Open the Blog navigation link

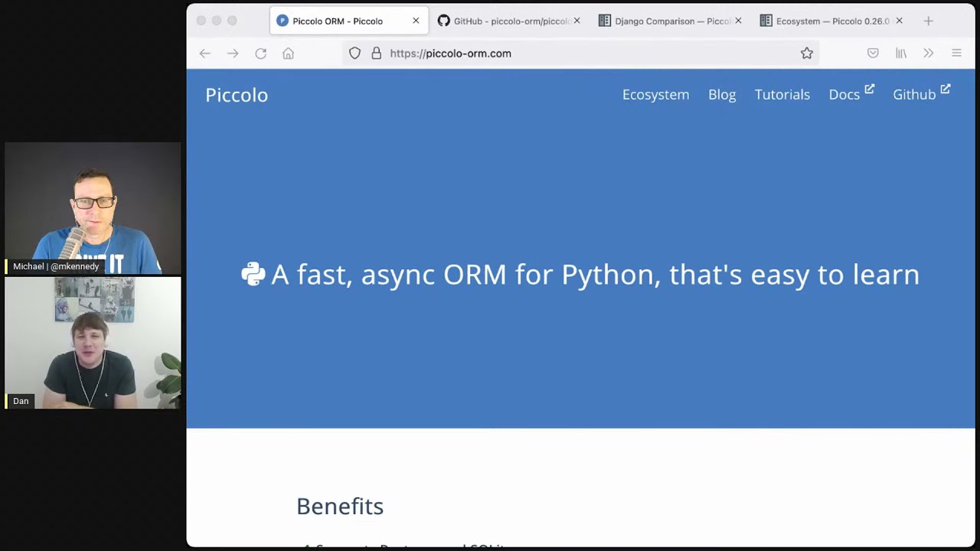pos(721,94)
